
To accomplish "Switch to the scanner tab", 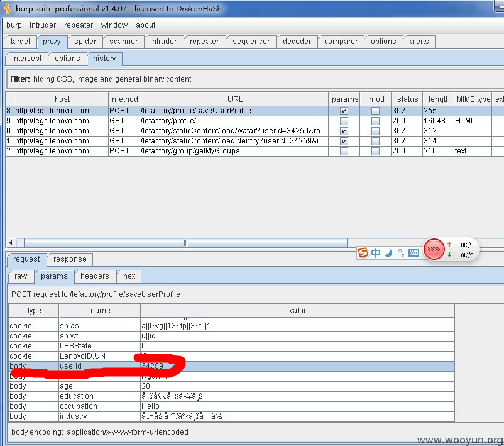I will (x=123, y=42).
